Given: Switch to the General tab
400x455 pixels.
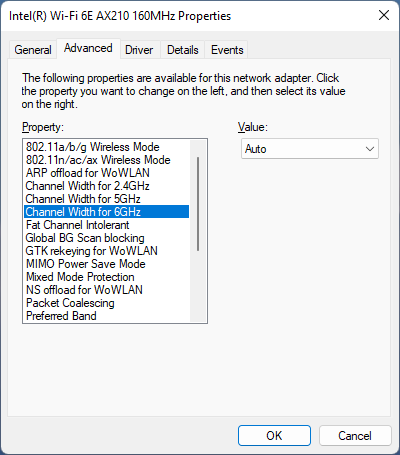Looking at the screenshot, I should click(33, 50).
